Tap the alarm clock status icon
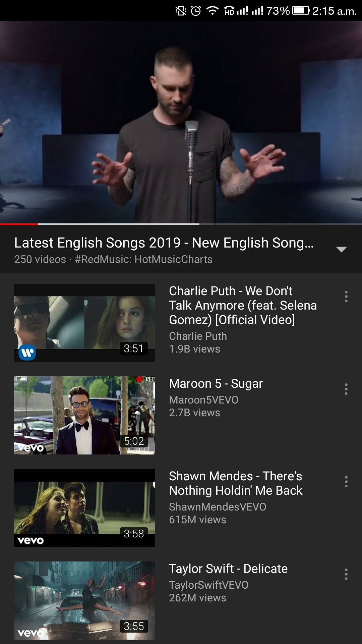The height and width of the screenshot is (644, 362). [x=196, y=11]
